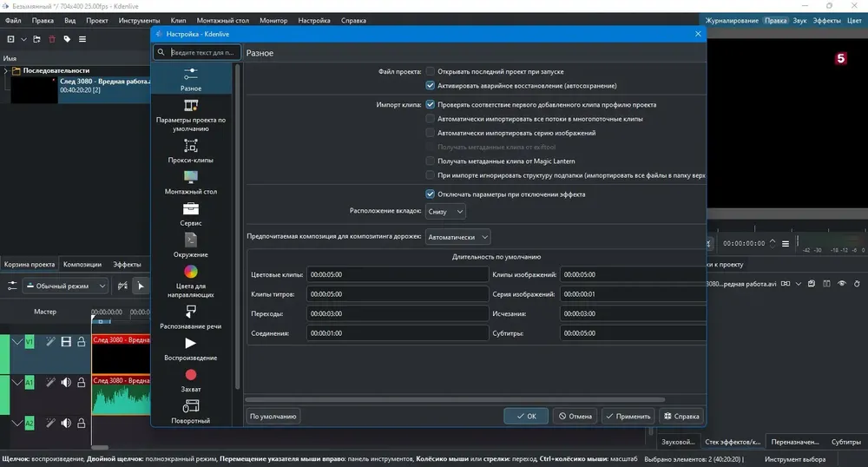Open the Разное settings category

190,79
